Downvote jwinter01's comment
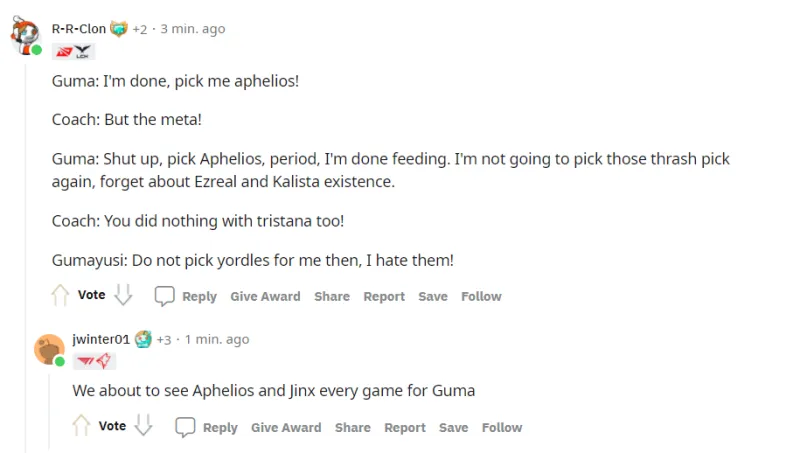The width and height of the screenshot is (800, 453). coord(144,427)
